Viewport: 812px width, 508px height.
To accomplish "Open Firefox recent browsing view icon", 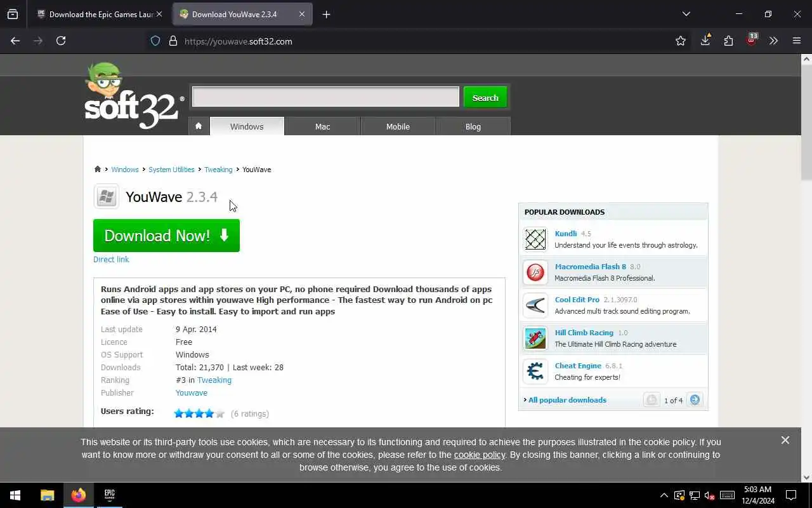I will point(13,14).
